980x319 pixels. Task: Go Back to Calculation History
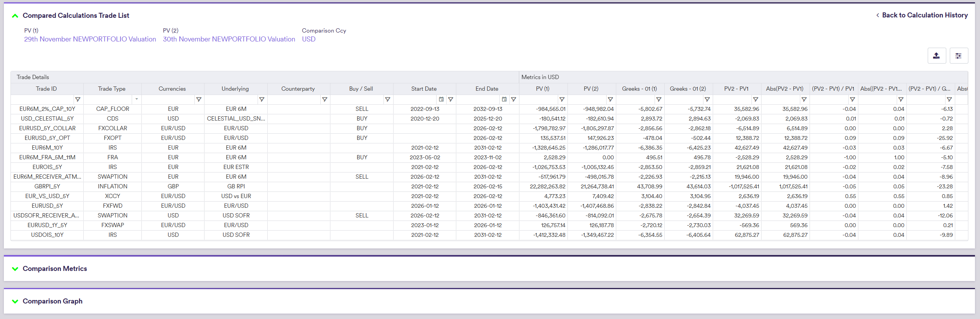click(924, 15)
